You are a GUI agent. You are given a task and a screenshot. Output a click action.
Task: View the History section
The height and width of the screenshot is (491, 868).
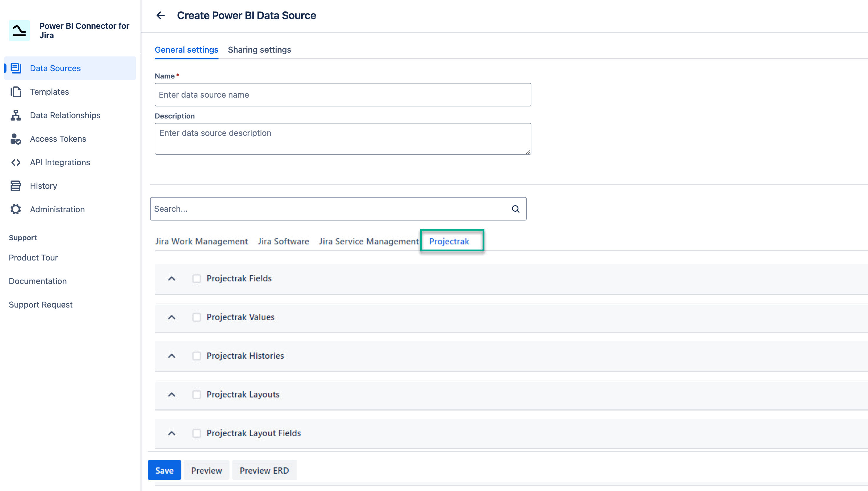pos(43,186)
